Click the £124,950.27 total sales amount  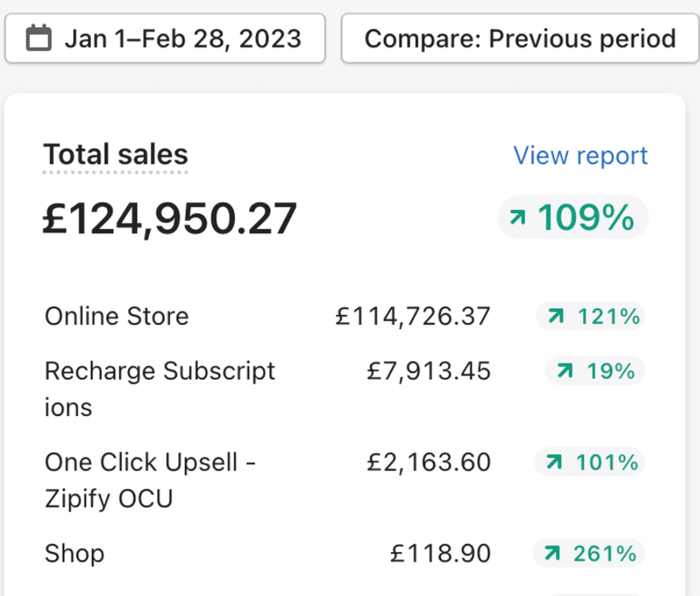(170, 219)
